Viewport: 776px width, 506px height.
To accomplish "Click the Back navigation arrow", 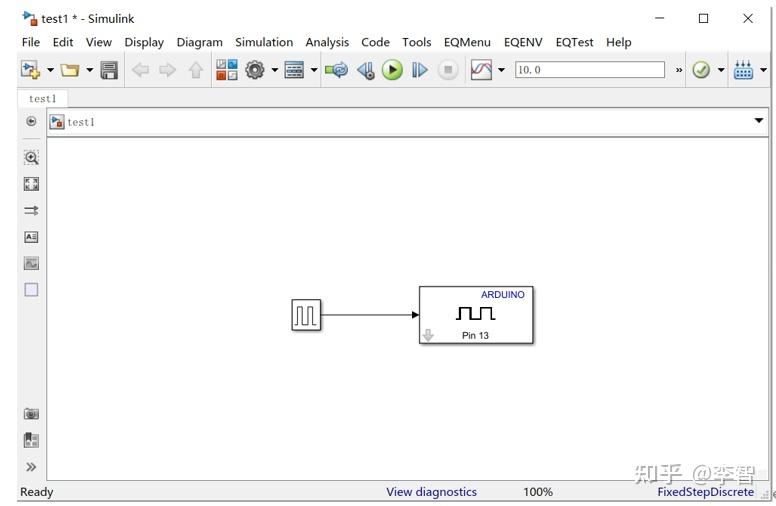I will click(140, 70).
